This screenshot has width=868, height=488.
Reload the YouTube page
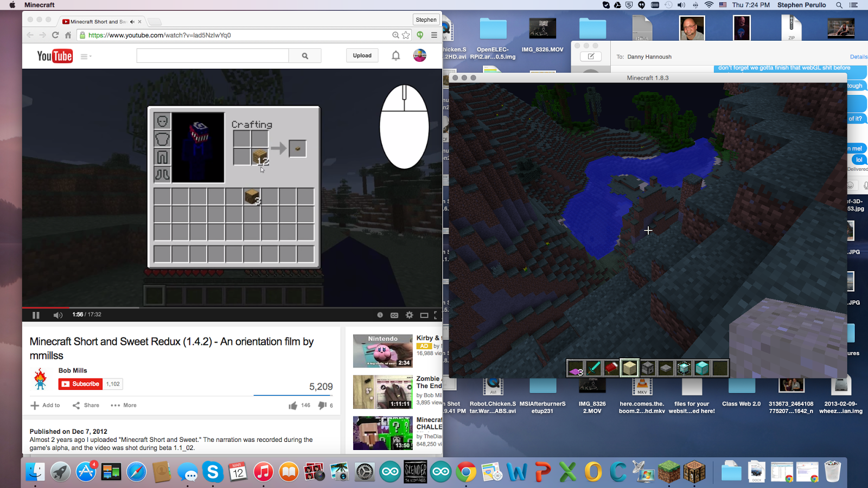[x=55, y=35]
